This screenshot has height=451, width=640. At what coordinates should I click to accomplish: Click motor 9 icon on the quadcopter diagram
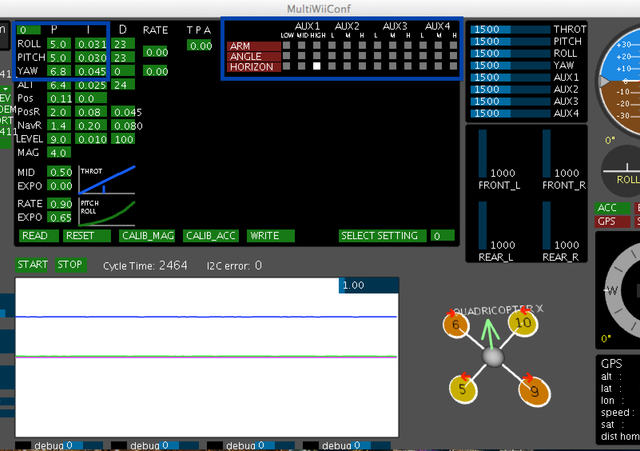[x=534, y=391]
